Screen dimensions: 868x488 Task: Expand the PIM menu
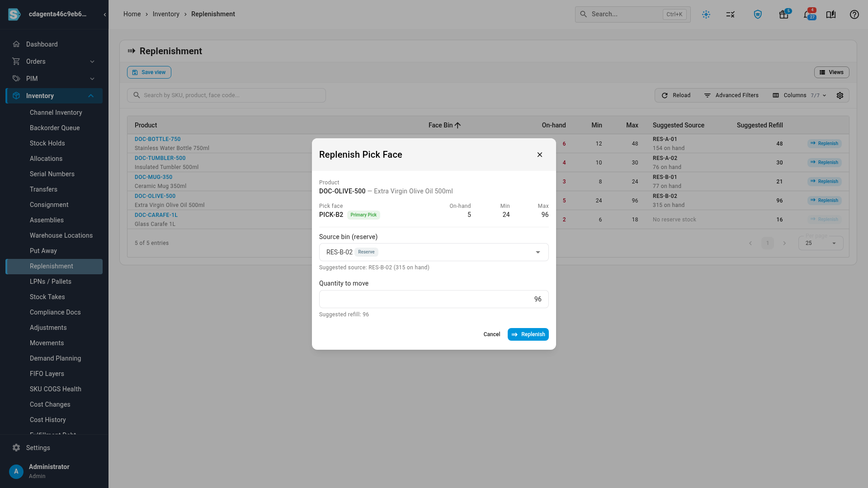point(54,79)
